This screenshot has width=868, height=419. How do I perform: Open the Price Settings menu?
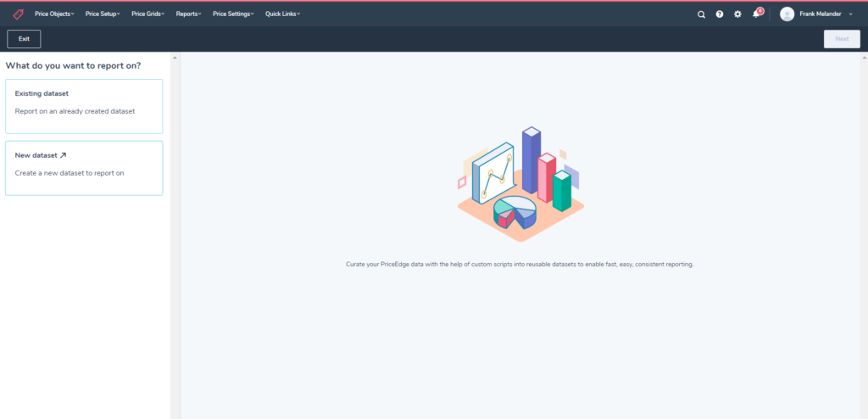click(234, 14)
